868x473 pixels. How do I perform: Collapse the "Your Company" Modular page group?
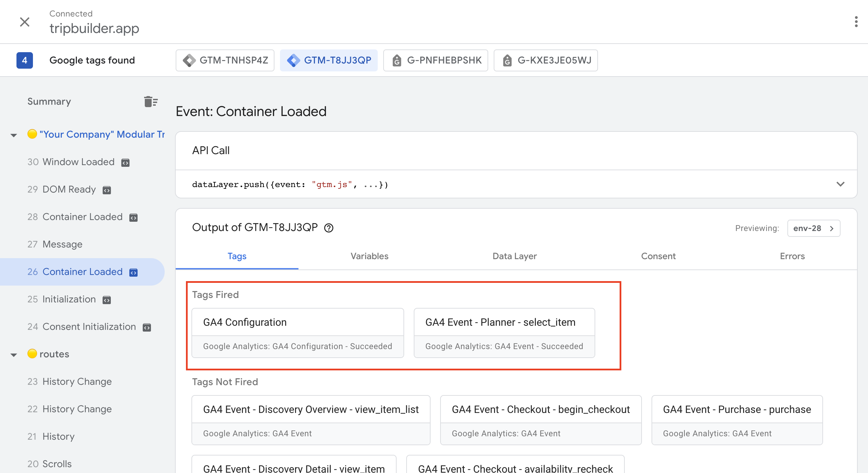(x=14, y=135)
